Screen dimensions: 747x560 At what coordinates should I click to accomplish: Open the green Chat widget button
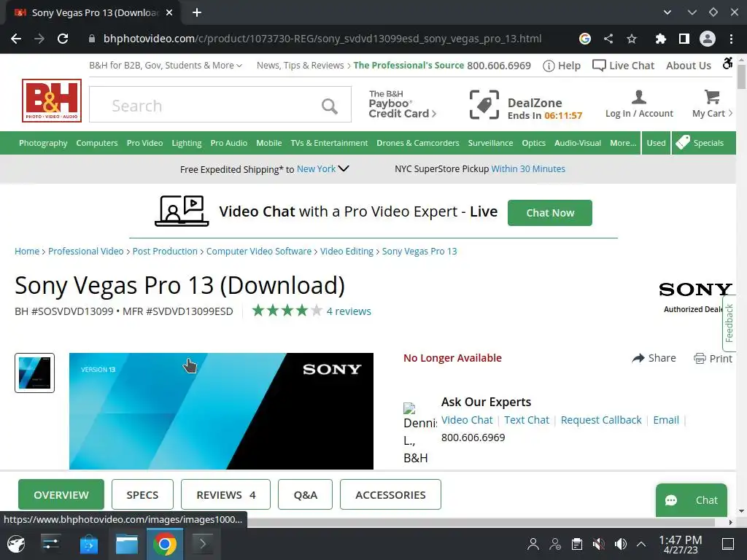point(692,500)
